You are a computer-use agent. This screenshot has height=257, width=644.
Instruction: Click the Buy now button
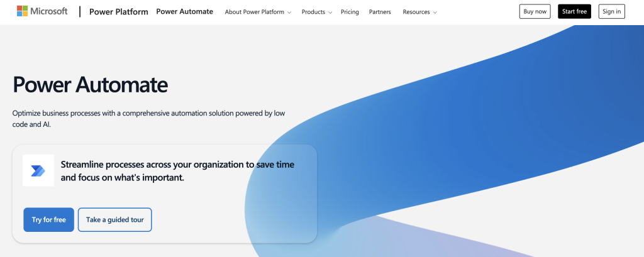[x=535, y=11]
